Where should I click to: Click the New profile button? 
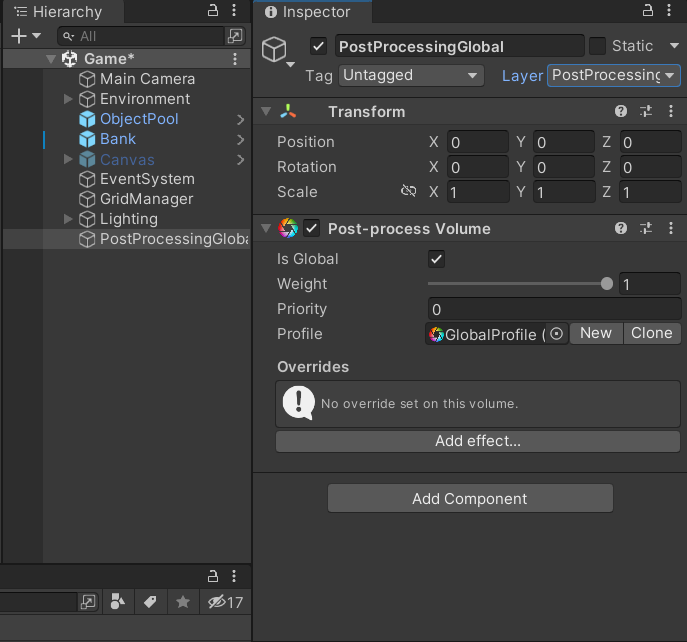pos(596,333)
